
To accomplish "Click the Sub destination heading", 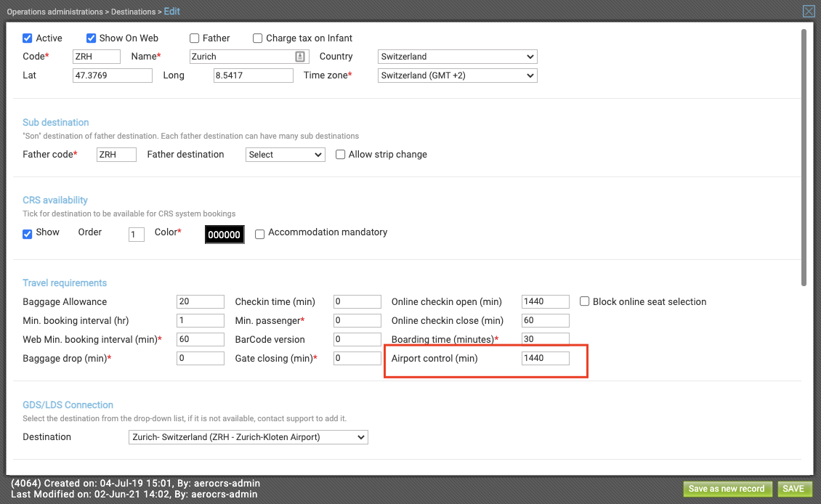I will point(55,123).
